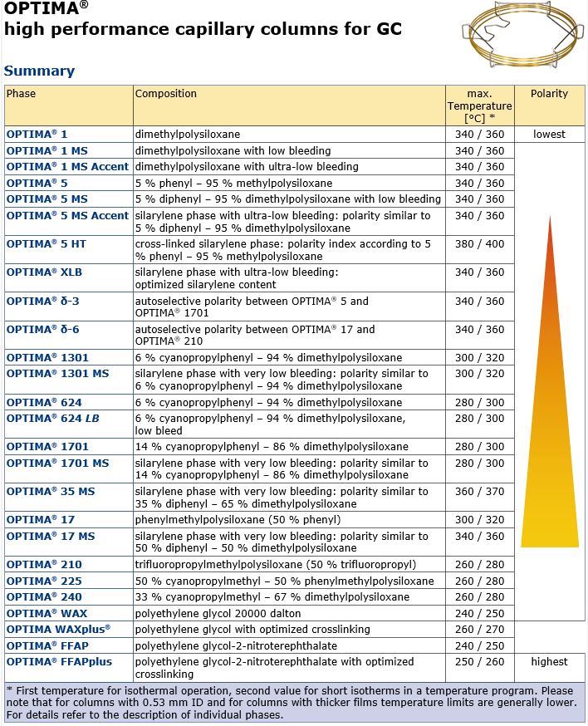Open the OPTIMA 17 MS link
588x726 pixels.
click(x=51, y=537)
